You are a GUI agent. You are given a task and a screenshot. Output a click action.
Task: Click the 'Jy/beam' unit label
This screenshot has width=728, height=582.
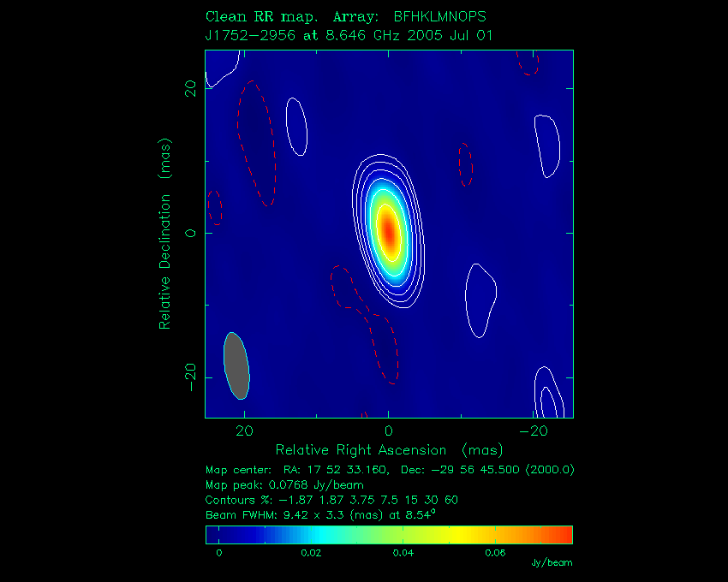click(552, 562)
